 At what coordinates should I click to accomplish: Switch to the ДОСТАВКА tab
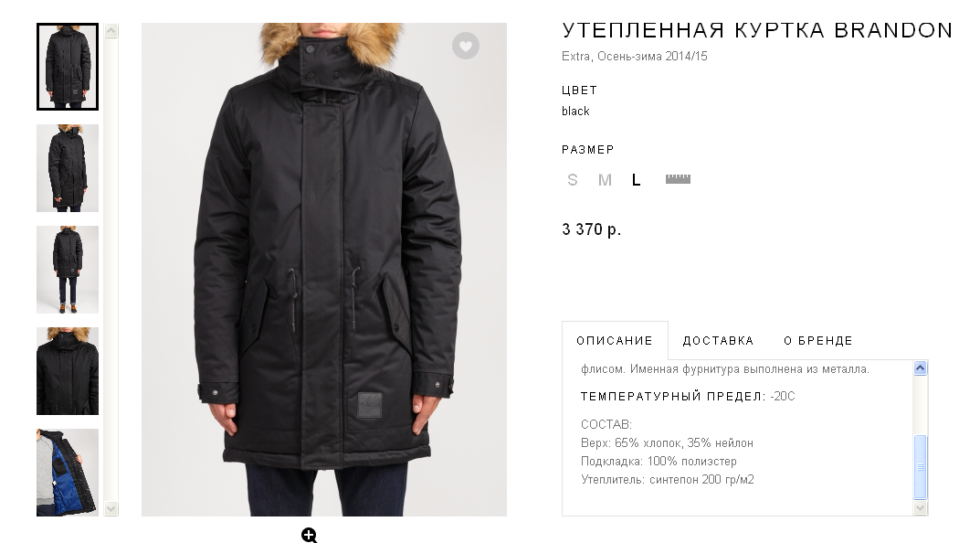pyautogui.click(x=718, y=340)
